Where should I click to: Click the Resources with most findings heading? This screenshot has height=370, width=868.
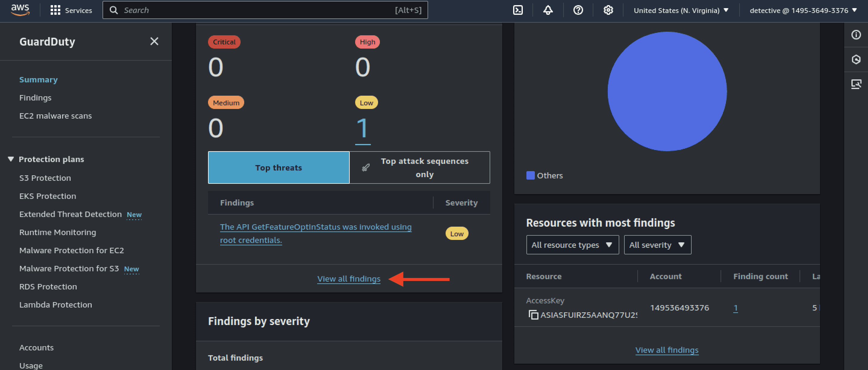(601, 223)
